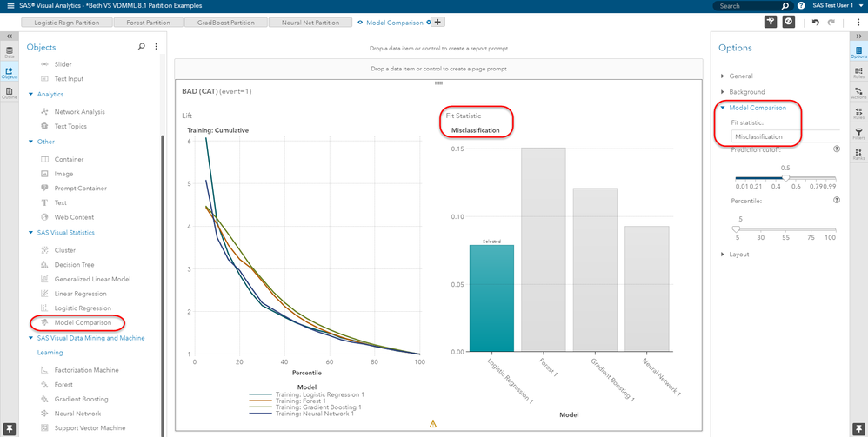Click the Undo arrow in toolbar
Viewport: 868px width, 437px height.
pos(816,23)
